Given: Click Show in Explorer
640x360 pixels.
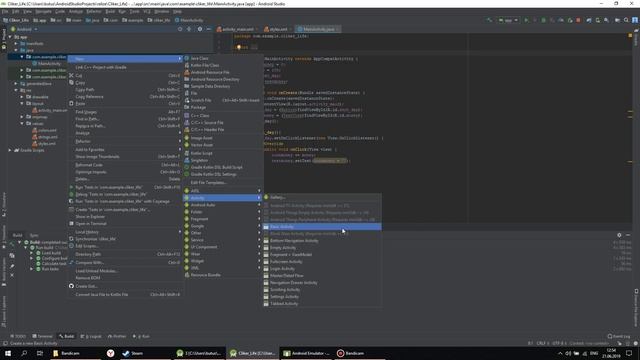Looking at the screenshot, I should point(125,217).
